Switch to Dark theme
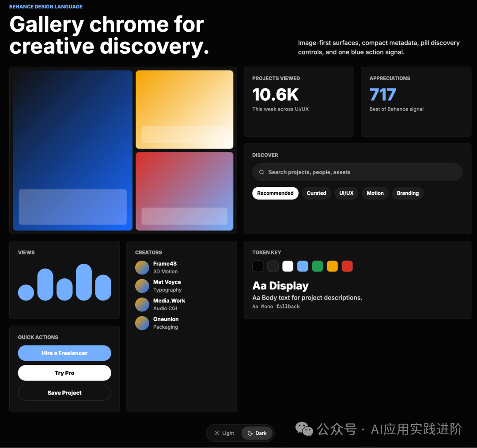Screen dimensions: 477x448 coord(257,433)
